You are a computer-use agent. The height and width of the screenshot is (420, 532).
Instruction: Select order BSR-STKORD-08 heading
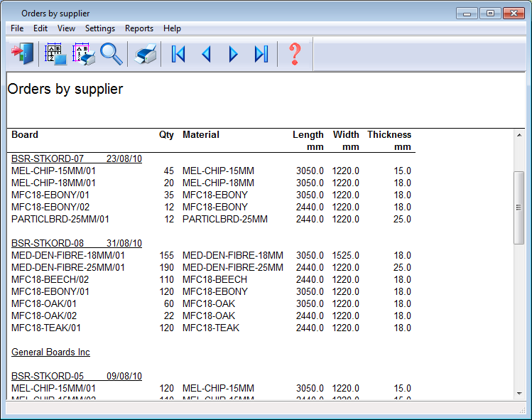(76, 243)
